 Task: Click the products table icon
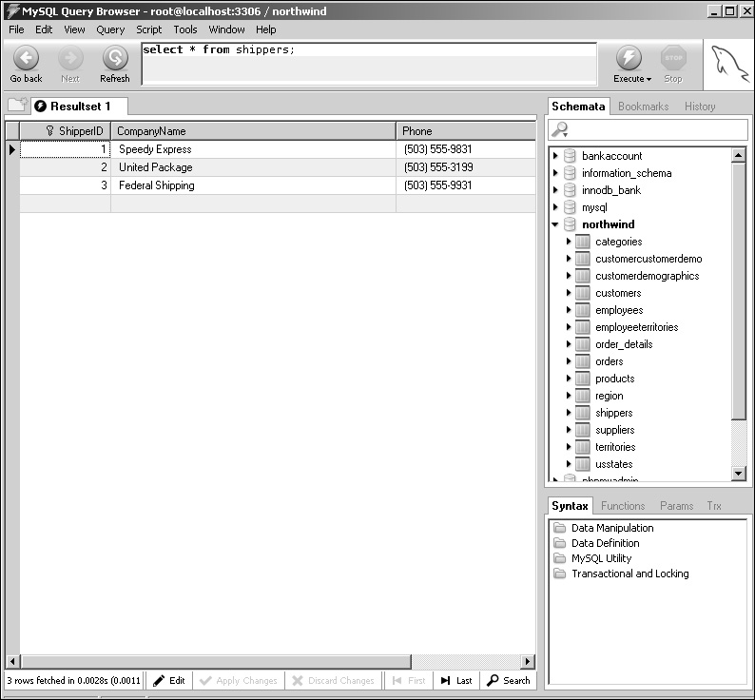pyautogui.click(x=583, y=379)
